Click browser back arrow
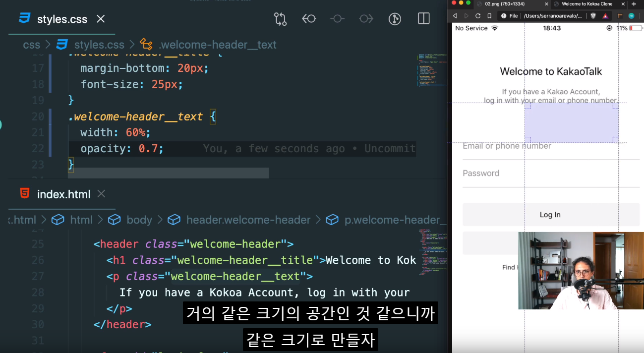Screen dimensions: 644x353 455,16
